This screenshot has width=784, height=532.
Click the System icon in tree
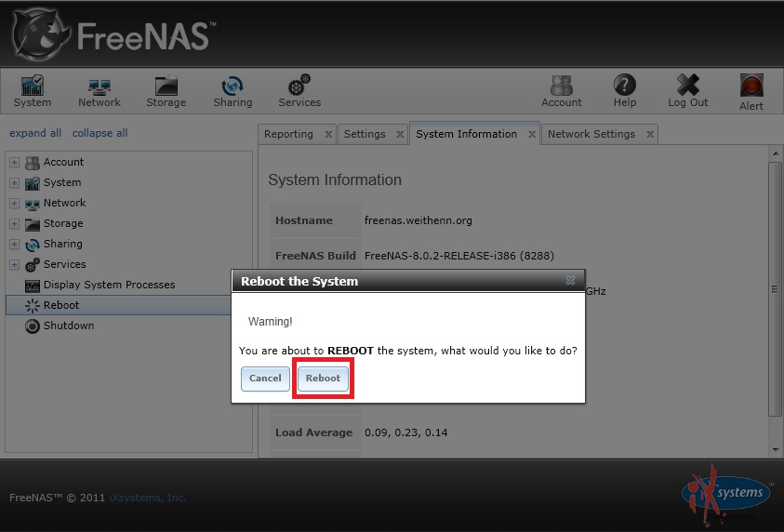(x=32, y=183)
